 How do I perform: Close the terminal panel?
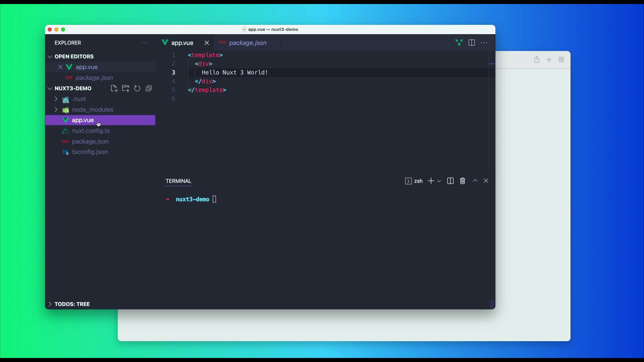[x=486, y=181]
